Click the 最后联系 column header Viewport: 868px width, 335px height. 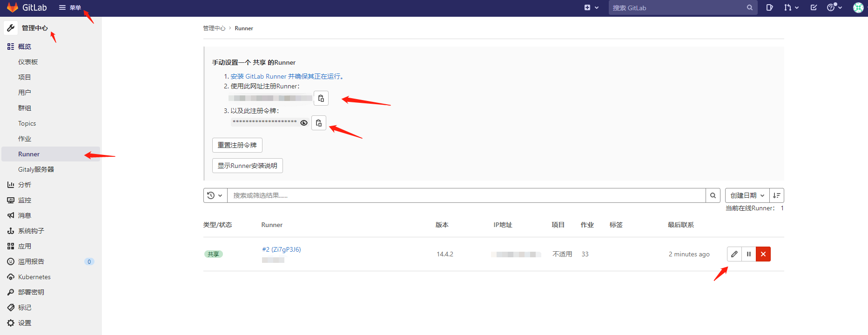[681, 225]
